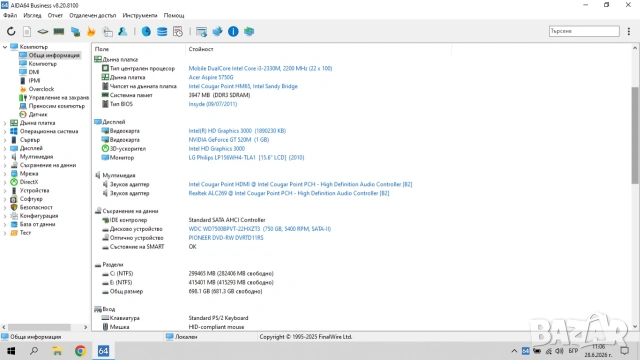This screenshot has height=360, width=640.
Task: Open the Отдалечен достъп menu
Action: coord(93,15)
